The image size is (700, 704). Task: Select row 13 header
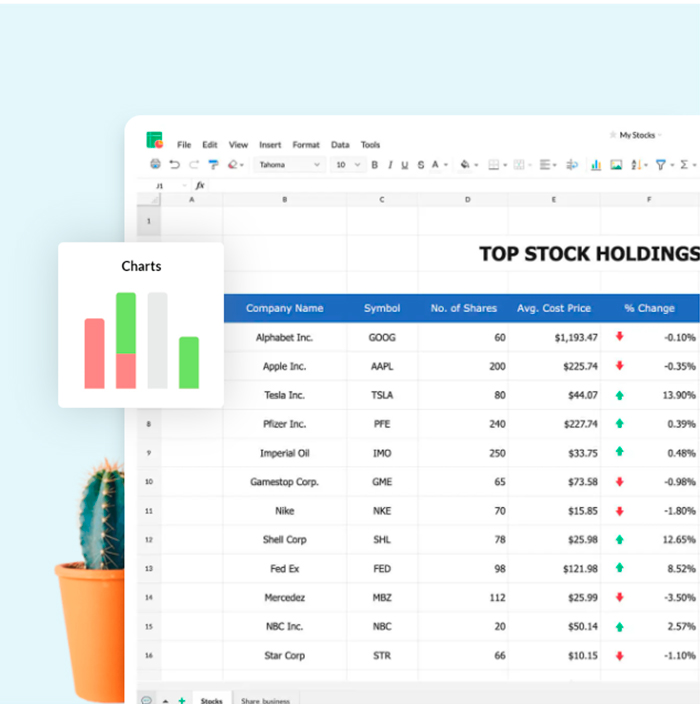149,568
